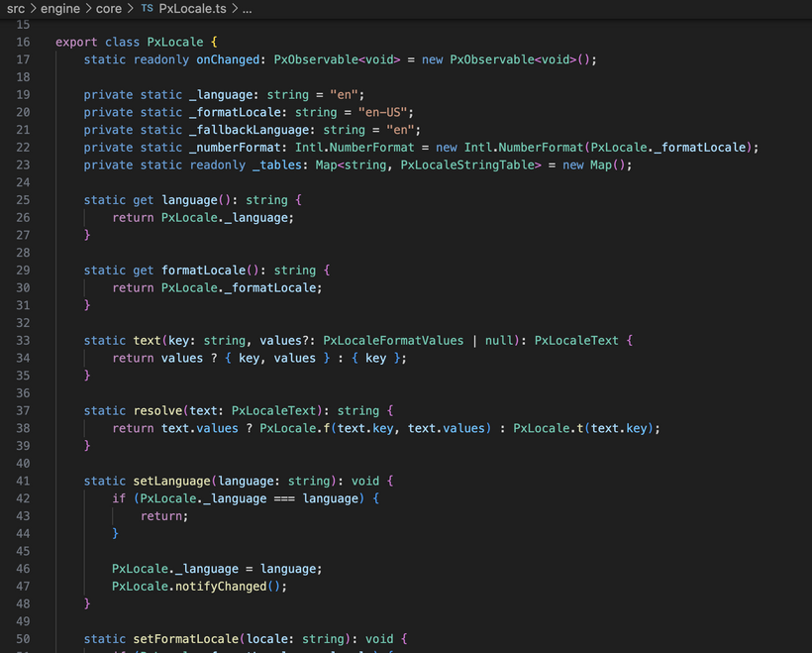Click line number 16 in gutter
This screenshot has height=653, width=812.
(x=23, y=42)
